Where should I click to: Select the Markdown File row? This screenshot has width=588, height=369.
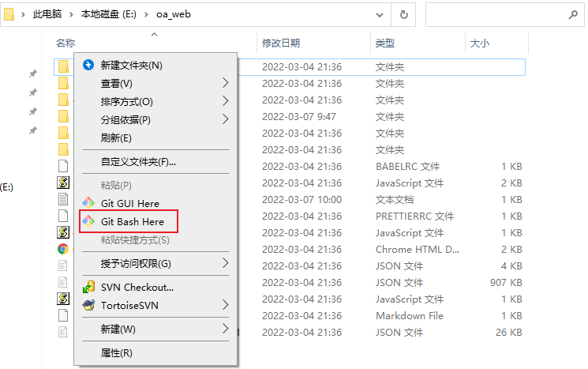[x=290, y=316]
